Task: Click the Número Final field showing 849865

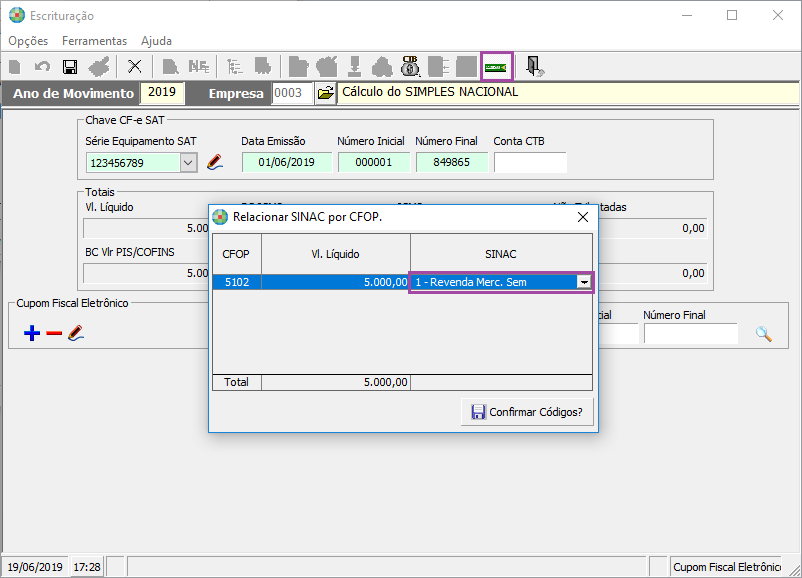Action: pyautogui.click(x=452, y=163)
